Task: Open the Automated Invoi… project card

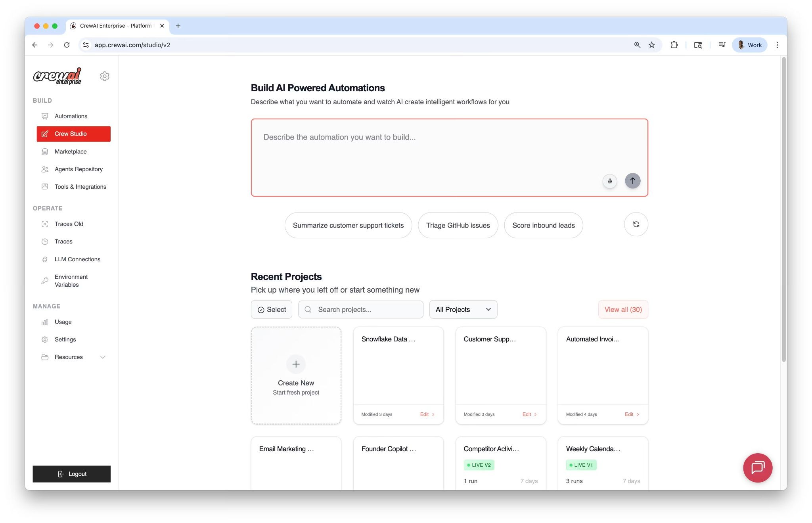Action: [603, 375]
